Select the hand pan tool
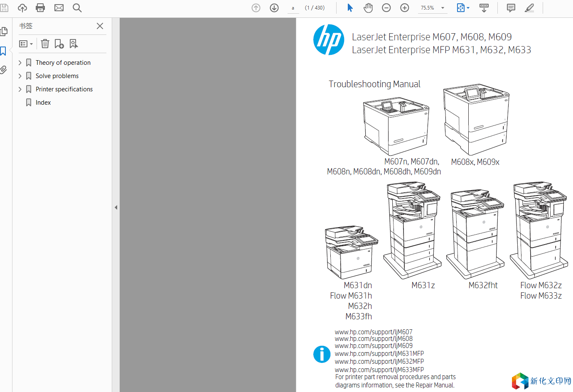 368,8
